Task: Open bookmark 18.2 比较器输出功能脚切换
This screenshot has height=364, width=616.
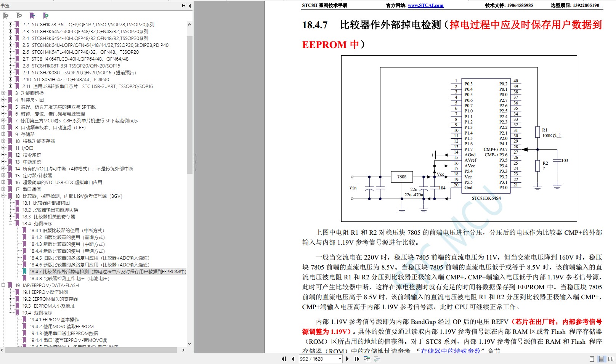Action: pyautogui.click(x=50, y=210)
